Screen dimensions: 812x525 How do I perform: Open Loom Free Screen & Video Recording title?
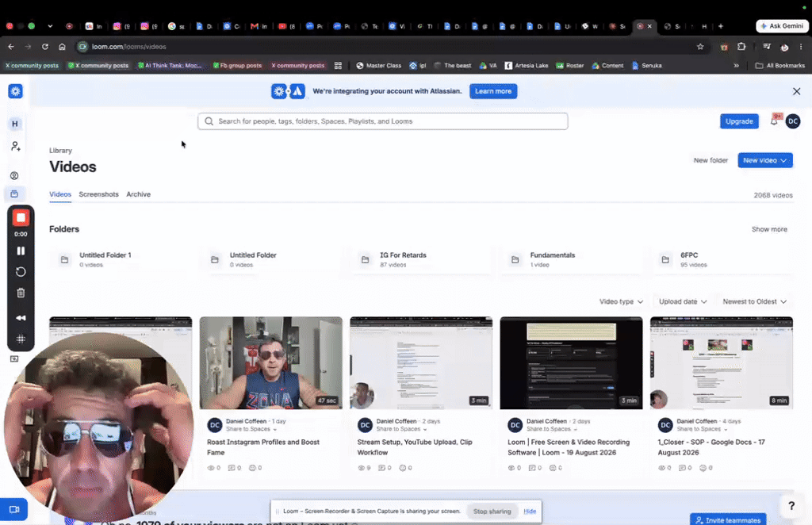pyautogui.click(x=569, y=447)
